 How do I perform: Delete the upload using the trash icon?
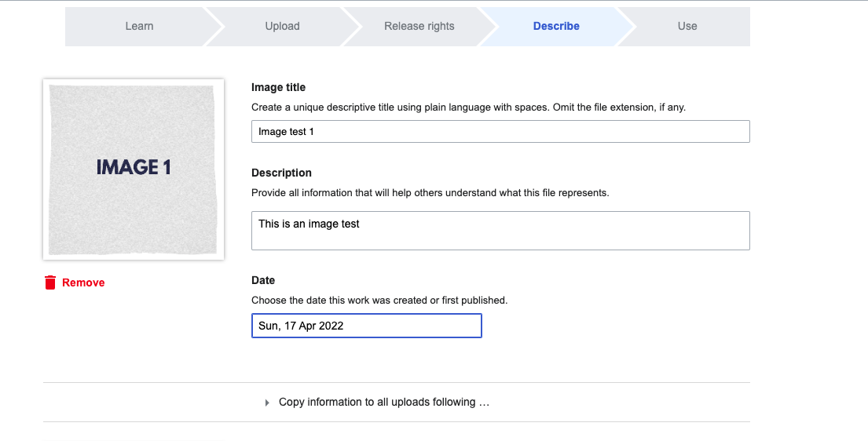coord(50,282)
